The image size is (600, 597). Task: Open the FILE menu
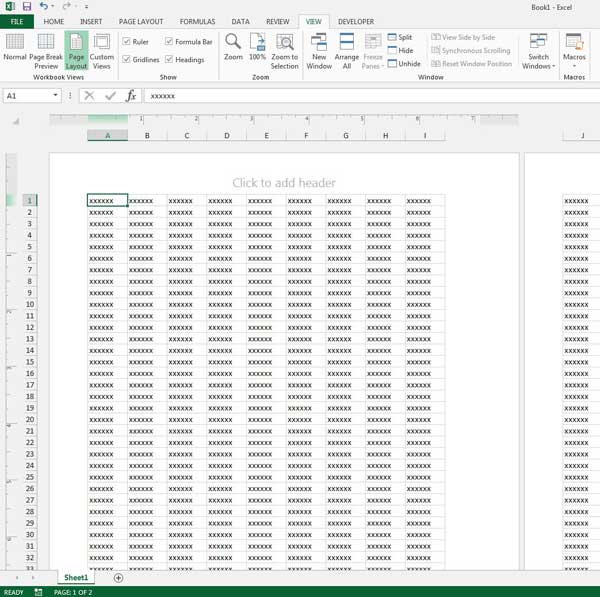click(x=17, y=21)
